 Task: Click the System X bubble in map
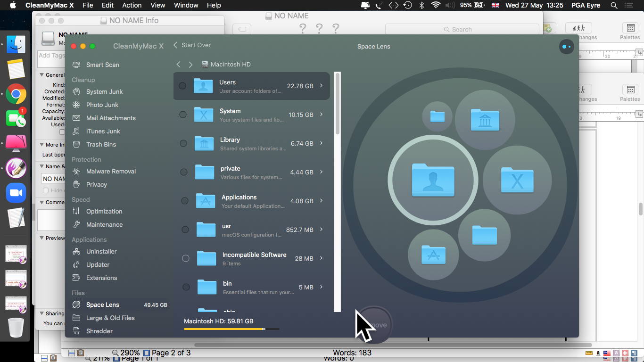point(517,180)
